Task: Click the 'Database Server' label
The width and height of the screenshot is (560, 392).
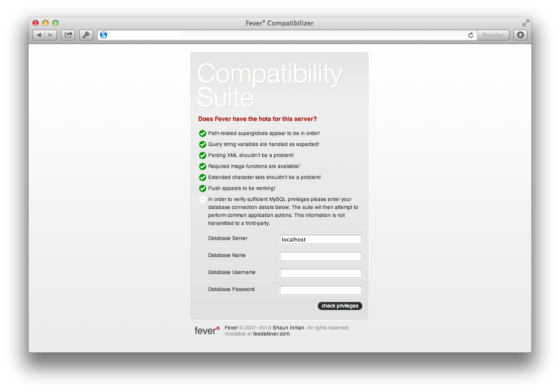Action: [228, 238]
